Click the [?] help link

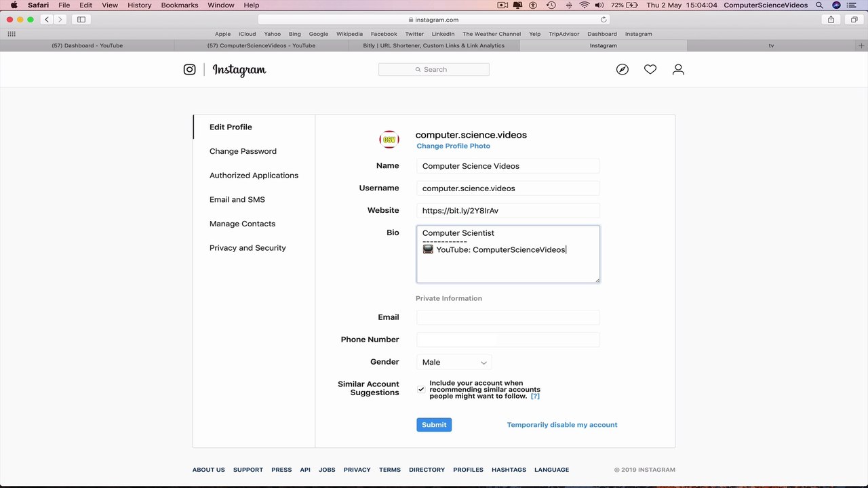point(535,396)
